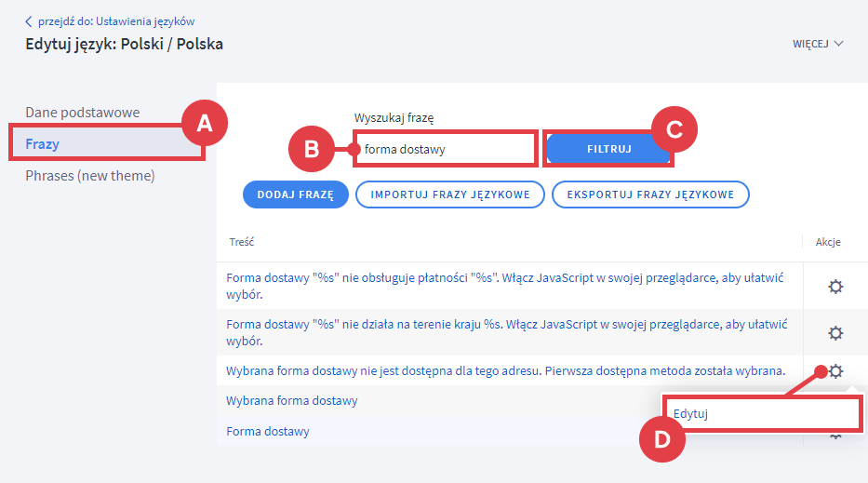
Task: Click the 'Forma dostawy' phrase in last row
Action: pyautogui.click(x=268, y=432)
